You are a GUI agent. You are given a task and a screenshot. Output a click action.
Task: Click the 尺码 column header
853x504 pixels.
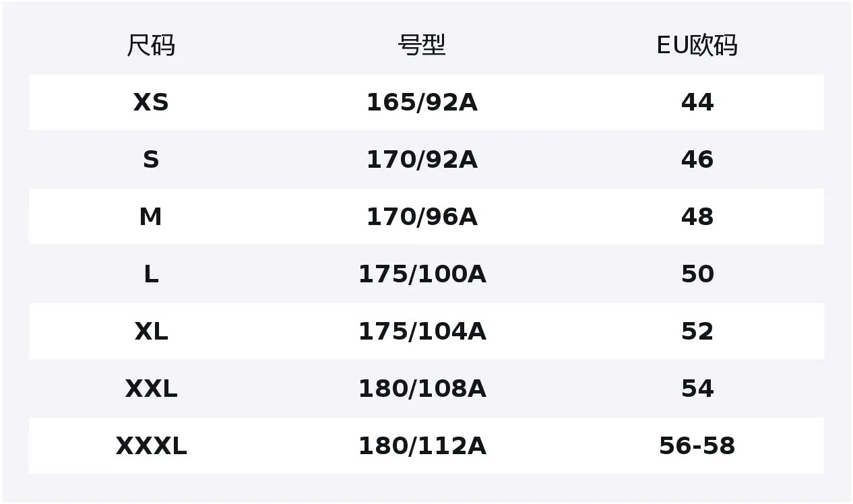pyautogui.click(x=151, y=45)
